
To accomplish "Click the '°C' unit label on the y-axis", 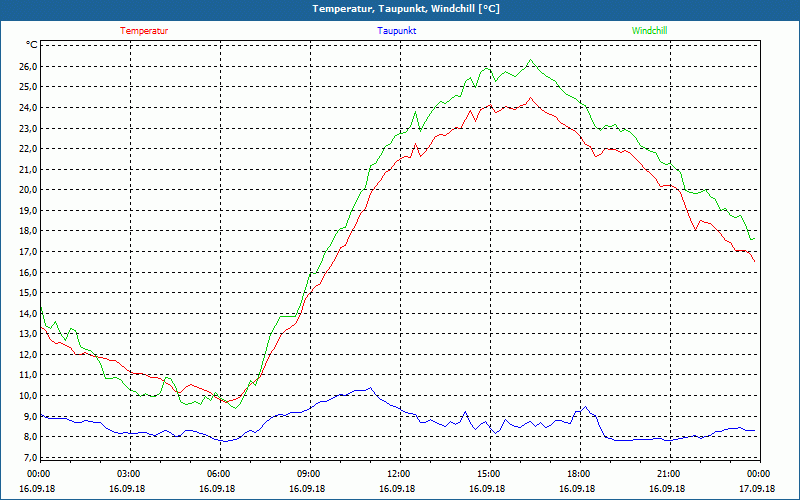I will tap(32, 45).
